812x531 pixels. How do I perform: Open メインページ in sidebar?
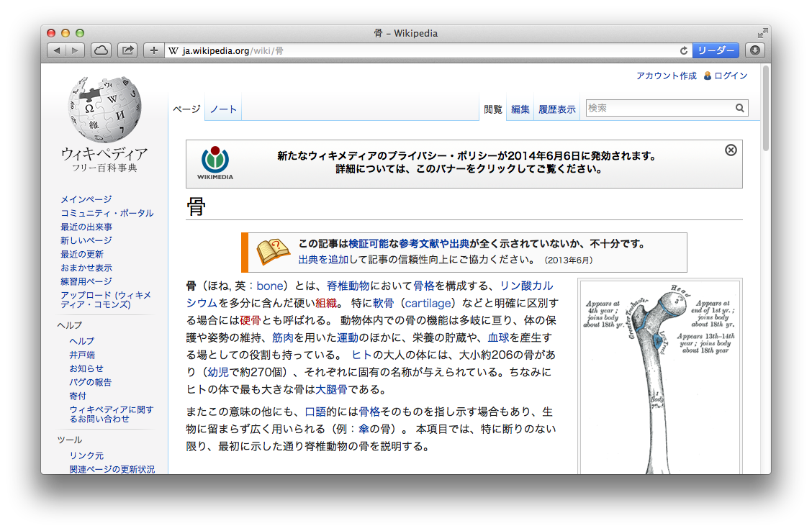(x=86, y=199)
